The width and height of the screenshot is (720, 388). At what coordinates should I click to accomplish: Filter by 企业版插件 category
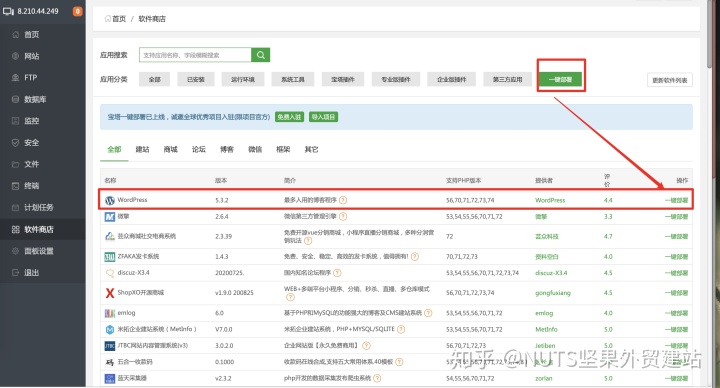[x=452, y=79]
